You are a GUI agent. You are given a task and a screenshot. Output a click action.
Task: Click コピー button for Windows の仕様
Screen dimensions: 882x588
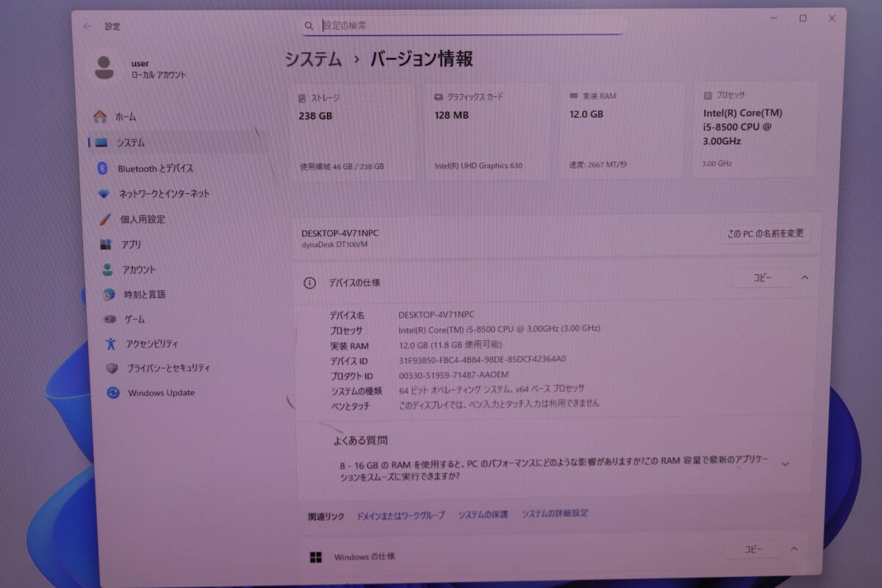pos(753,549)
